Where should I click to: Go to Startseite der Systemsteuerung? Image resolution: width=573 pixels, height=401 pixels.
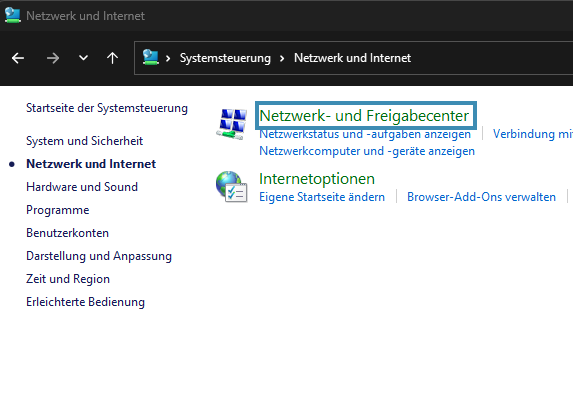(107, 108)
